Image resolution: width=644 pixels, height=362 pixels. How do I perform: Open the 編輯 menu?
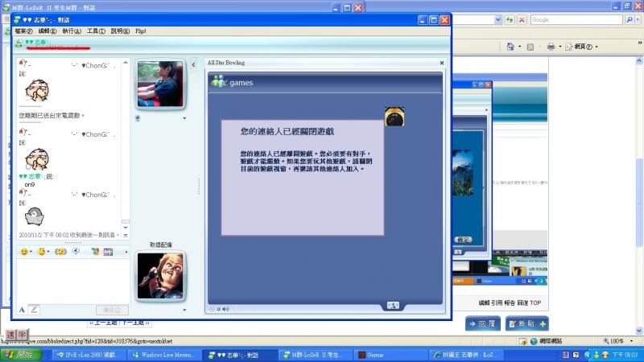coord(47,31)
